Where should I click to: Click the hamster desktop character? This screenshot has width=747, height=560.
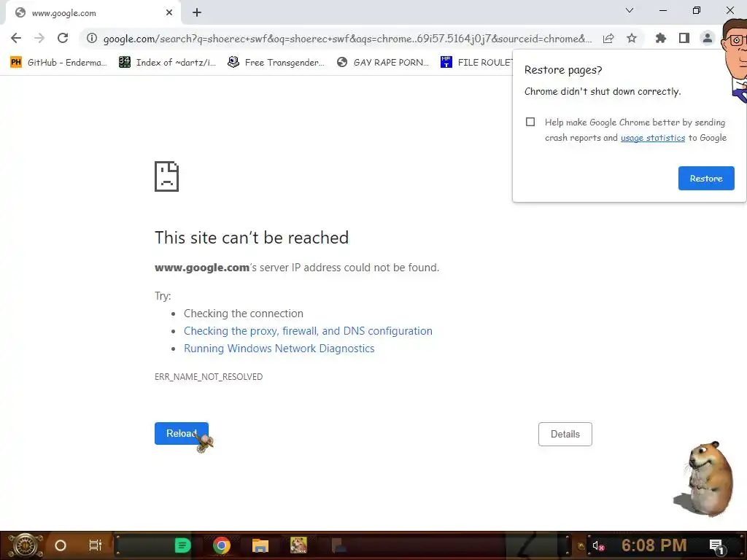click(x=705, y=478)
